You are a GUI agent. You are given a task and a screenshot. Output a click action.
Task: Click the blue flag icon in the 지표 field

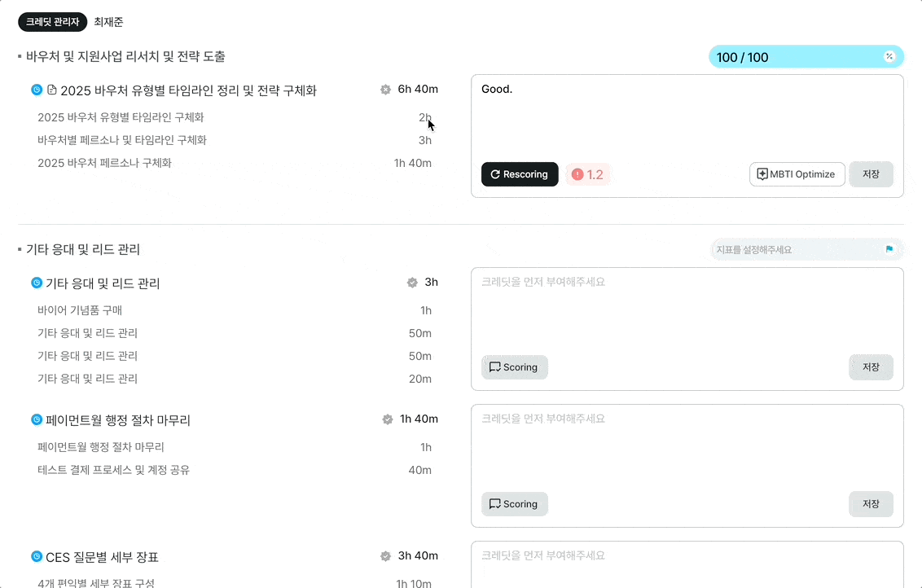tap(889, 249)
